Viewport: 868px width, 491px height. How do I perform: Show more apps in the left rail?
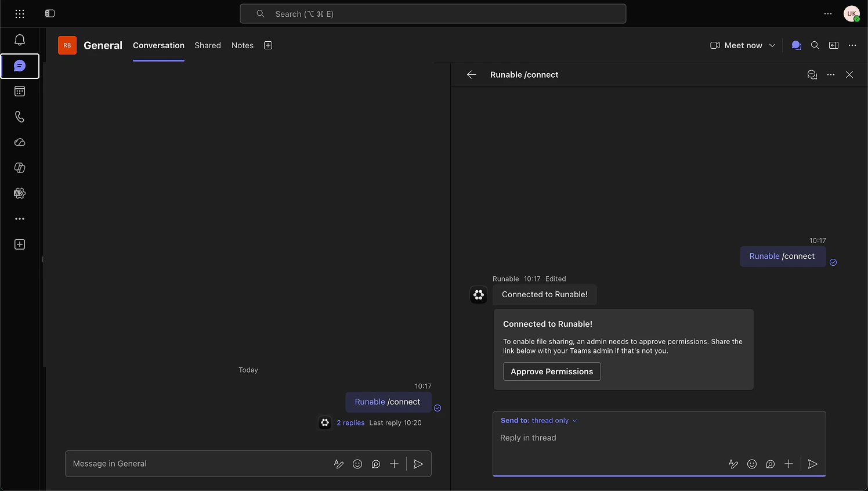pos(20,219)
